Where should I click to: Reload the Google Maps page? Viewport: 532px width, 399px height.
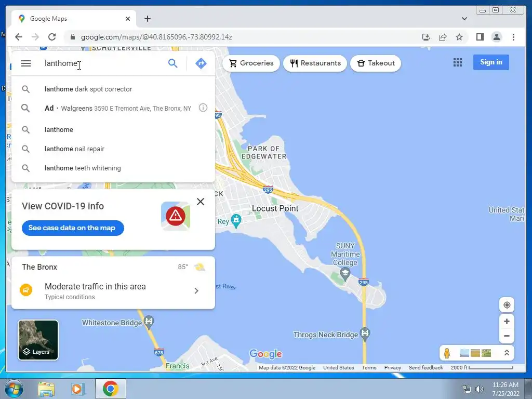pyautogui.click(x=52, y=37)
